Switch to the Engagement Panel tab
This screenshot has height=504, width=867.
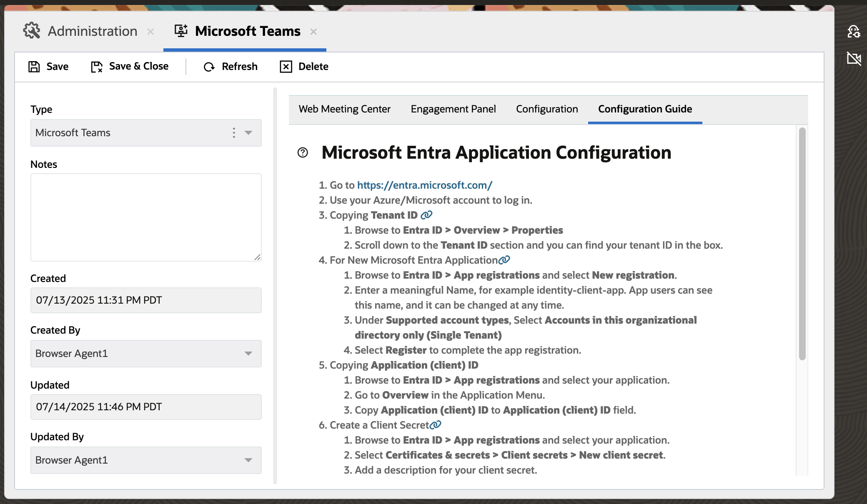[x=453, y=109]
